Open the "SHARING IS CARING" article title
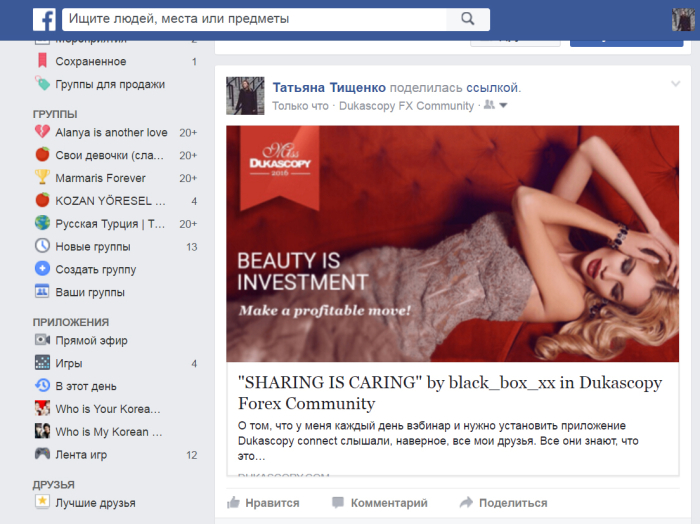 point(450,393)
